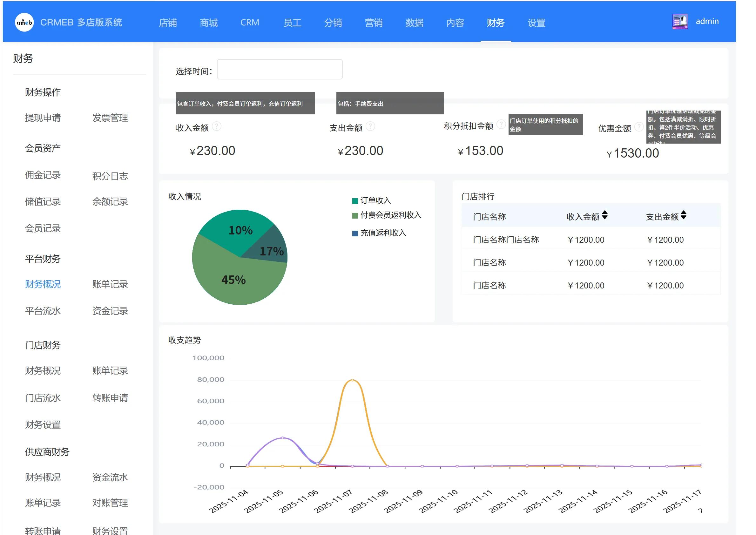
Task: Click the admin avatar image
Action: tap(680, 22)
